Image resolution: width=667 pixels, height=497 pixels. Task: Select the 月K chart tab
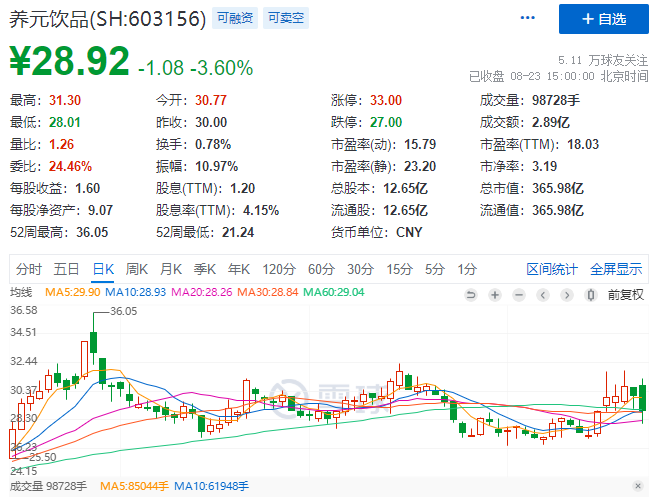(x=171, y=269)
